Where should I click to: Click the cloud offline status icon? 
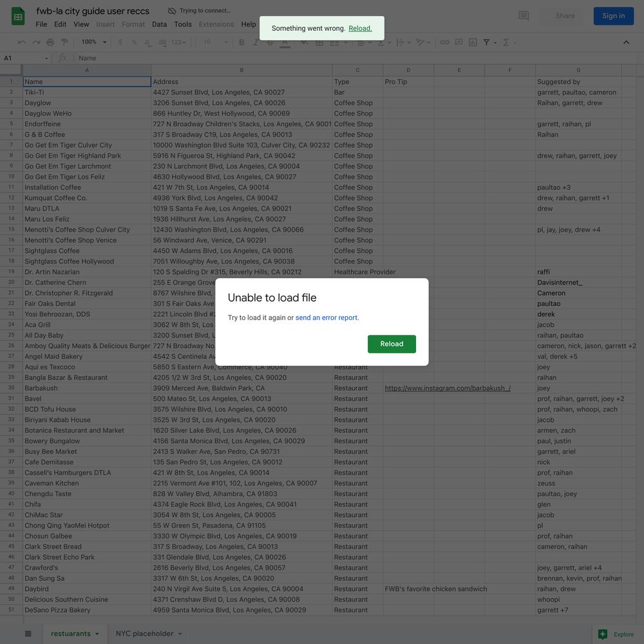[172, 11]
